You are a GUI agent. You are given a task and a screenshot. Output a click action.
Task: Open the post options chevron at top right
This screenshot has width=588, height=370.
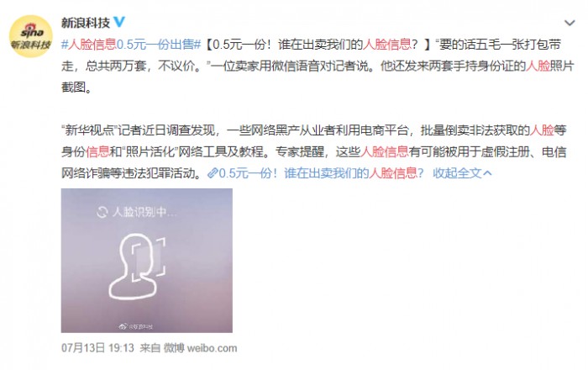[570, 24]
